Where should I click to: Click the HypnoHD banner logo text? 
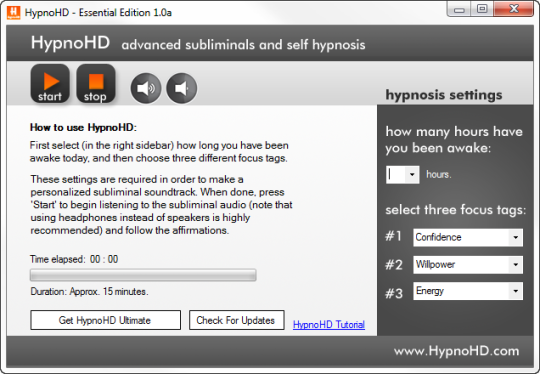(x=71, y=43)
